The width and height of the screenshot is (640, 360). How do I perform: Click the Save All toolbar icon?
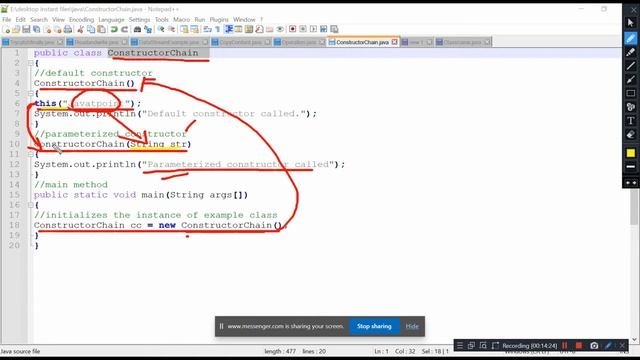click(x=36, y=29)
